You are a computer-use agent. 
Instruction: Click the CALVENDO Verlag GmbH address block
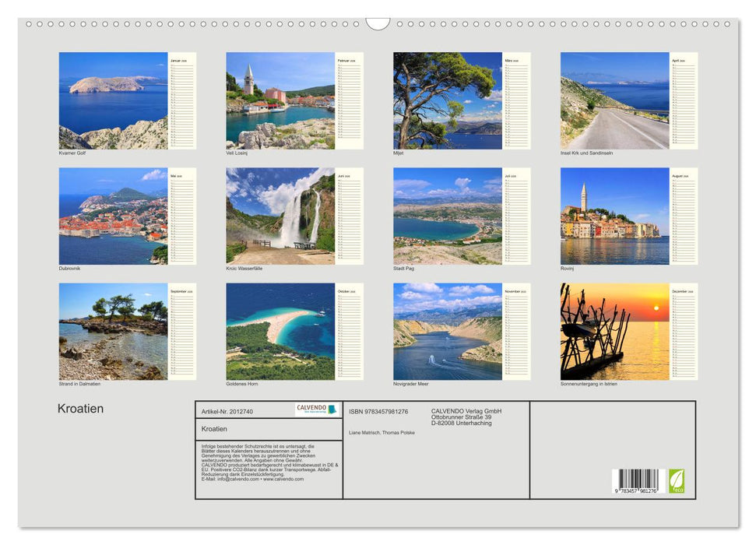click(465, 416)
